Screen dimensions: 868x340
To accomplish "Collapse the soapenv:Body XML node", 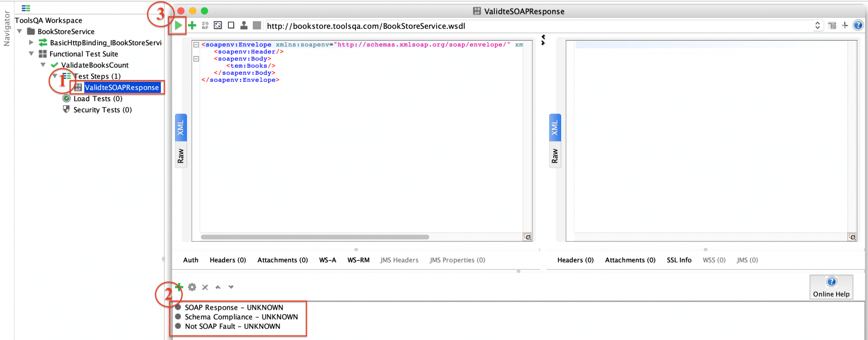I will (x=196, y=59).
